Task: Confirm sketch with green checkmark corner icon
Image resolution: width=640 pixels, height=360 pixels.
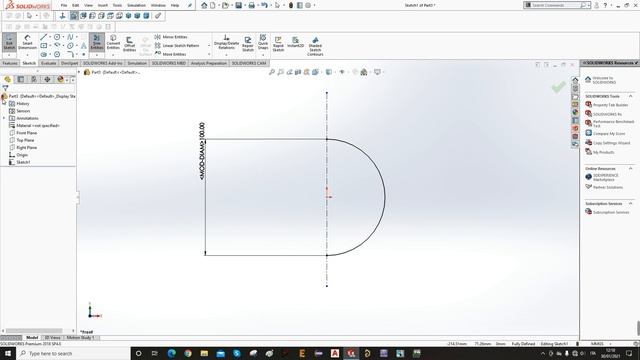Action: (x=558, y=87)
